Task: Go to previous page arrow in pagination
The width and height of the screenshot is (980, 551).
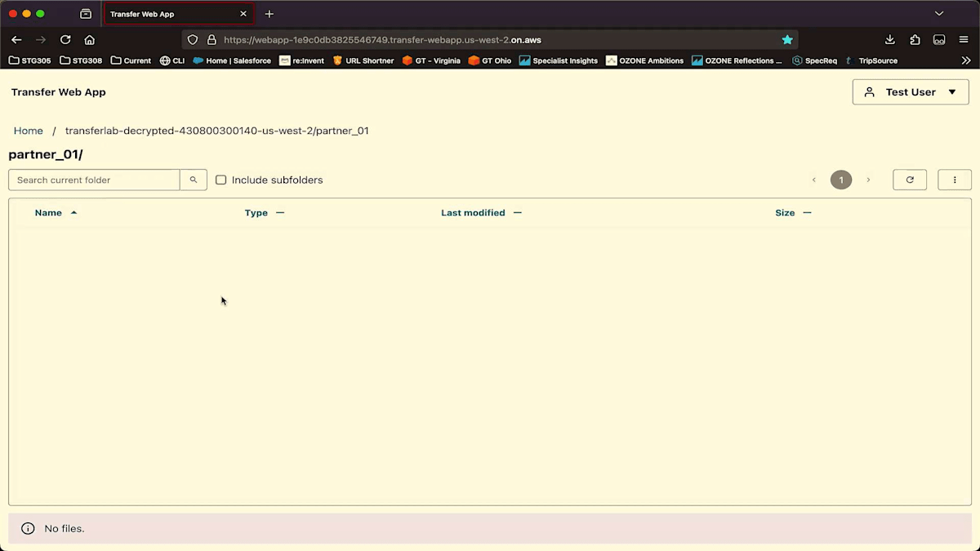Action: pyautogui.click(x=814, y=180)
